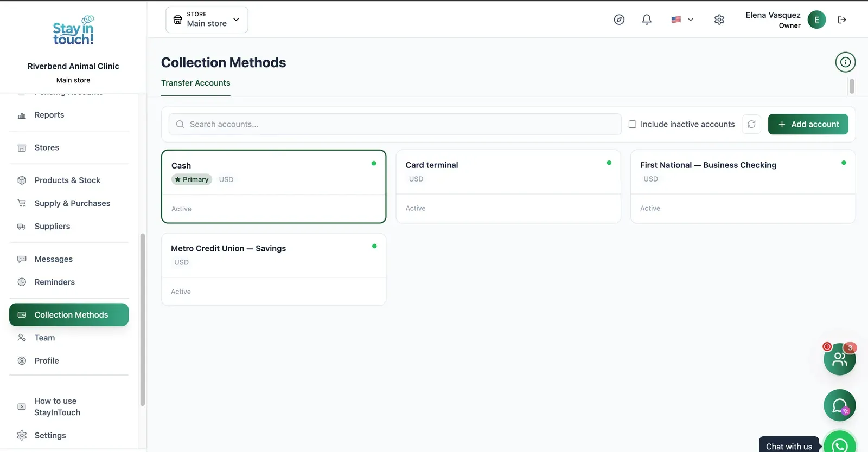Click the Primary badge on Cash
The height and width of the screenshot is (452, 868).
(192, 179)
